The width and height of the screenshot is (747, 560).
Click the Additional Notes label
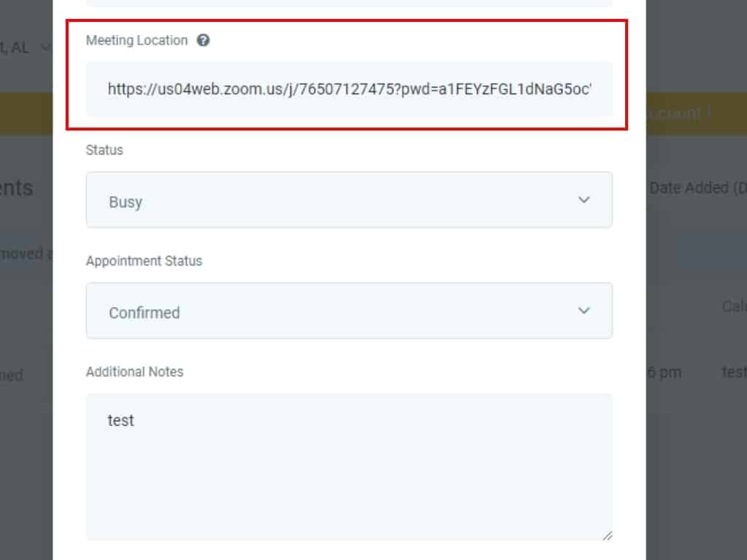(x=134, y=372)
